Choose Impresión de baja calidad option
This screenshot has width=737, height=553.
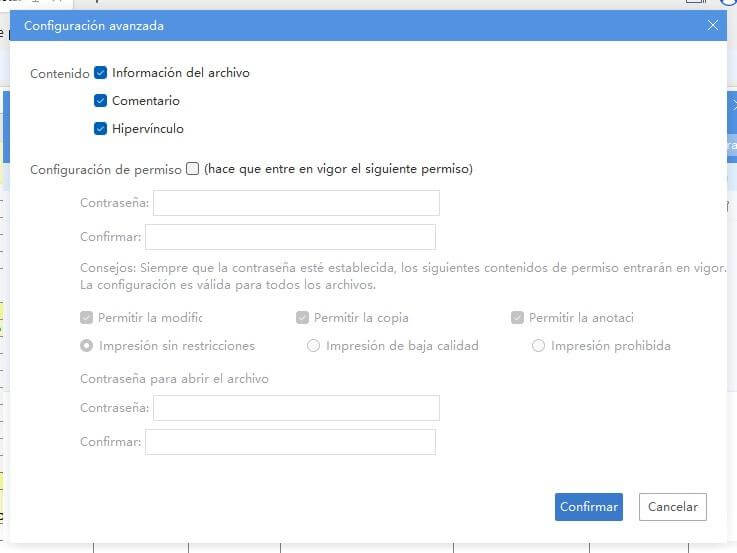[314, 346]
